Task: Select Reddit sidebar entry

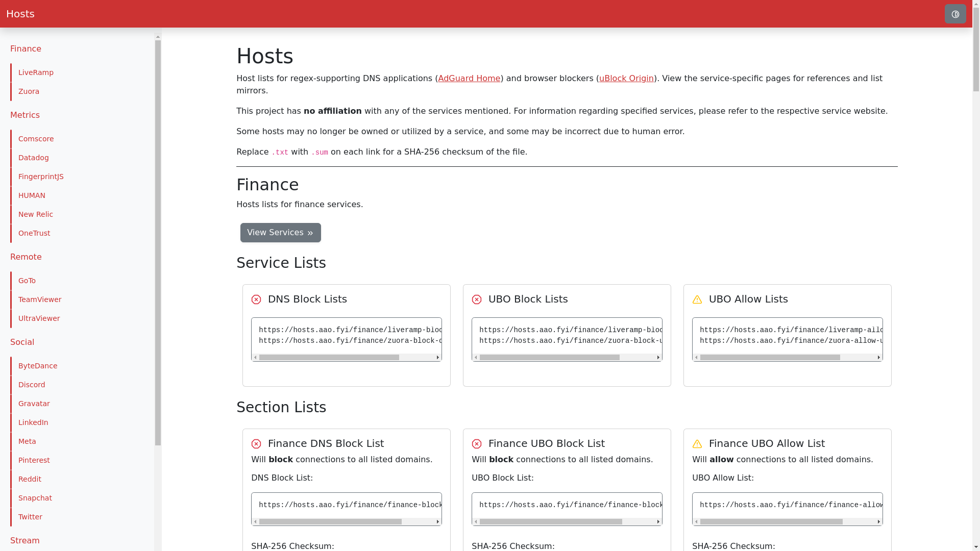Action: point(30,479)
